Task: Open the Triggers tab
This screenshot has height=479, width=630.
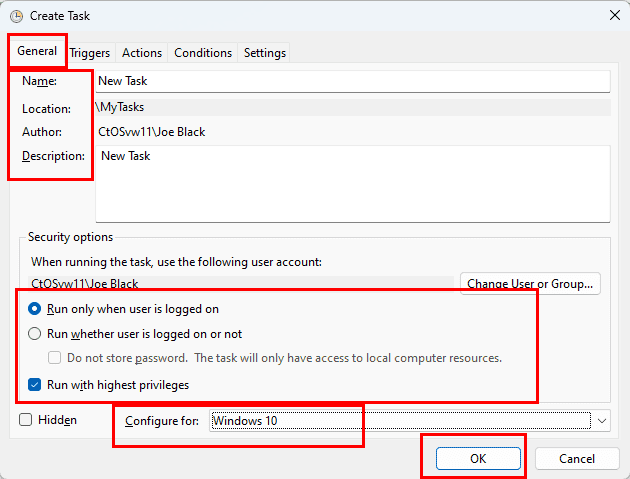Action: pos(90,53)
